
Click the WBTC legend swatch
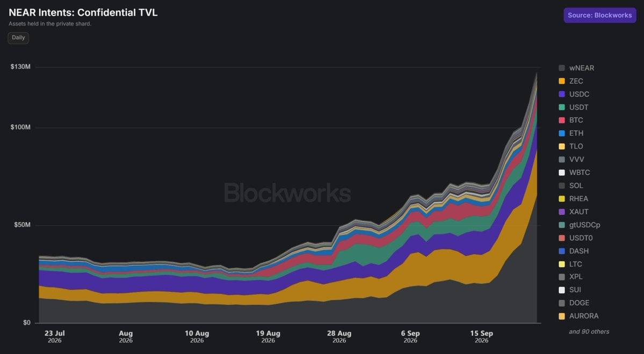[x=561, y=173]
